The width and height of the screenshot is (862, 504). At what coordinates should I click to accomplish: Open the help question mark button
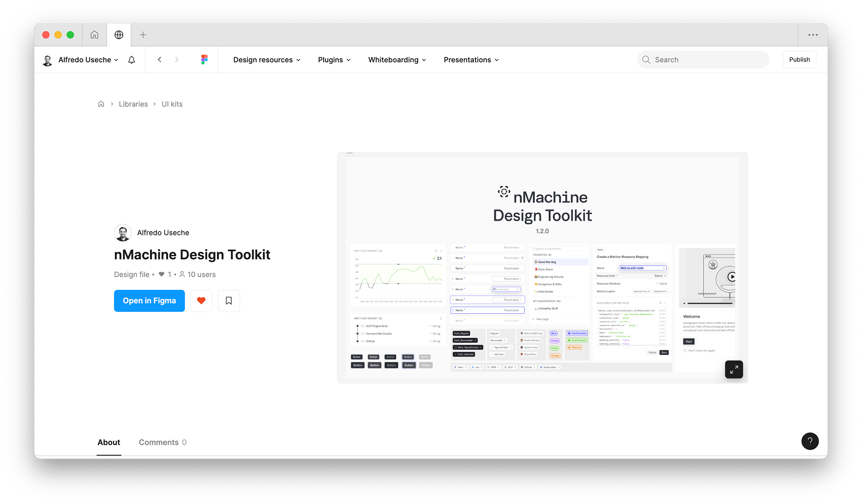click(x=810, y=441)
